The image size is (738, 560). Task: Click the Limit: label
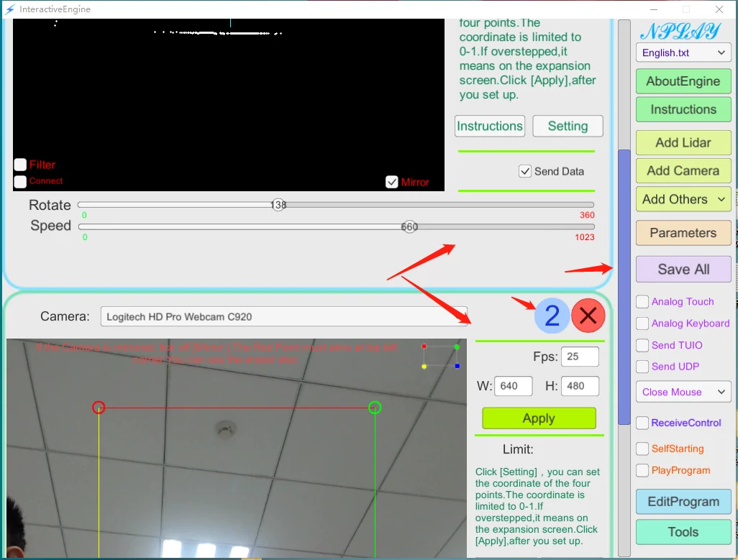click(x=518, y=449)
